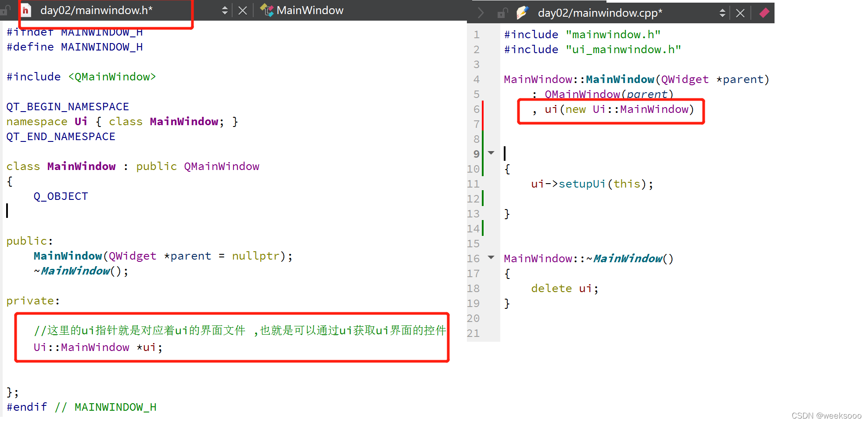The image size is (868, 423).
Task: Click line number 18 in the gutter
Action: pyautogui.click(x=473, y=289)
